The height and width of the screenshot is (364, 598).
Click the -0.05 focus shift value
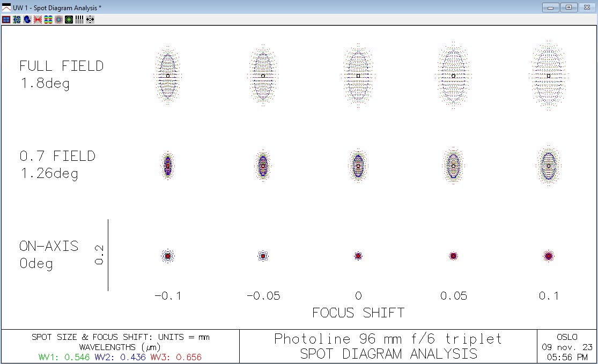[263, 296]
